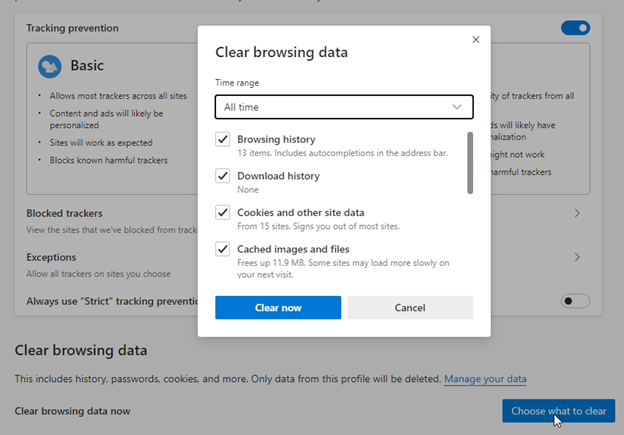Enable Always use Strict tracking prevention toggle
The image size is (624, 435).
click(575, 300)
